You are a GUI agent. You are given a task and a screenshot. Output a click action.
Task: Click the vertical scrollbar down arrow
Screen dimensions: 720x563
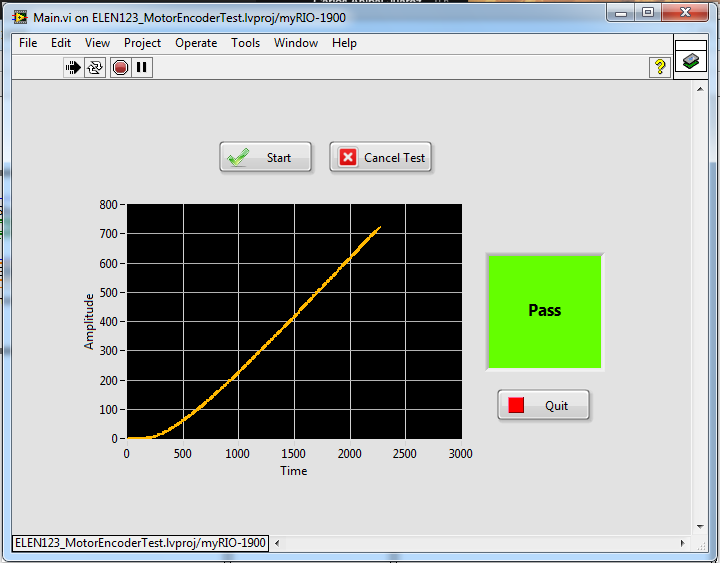700,526
